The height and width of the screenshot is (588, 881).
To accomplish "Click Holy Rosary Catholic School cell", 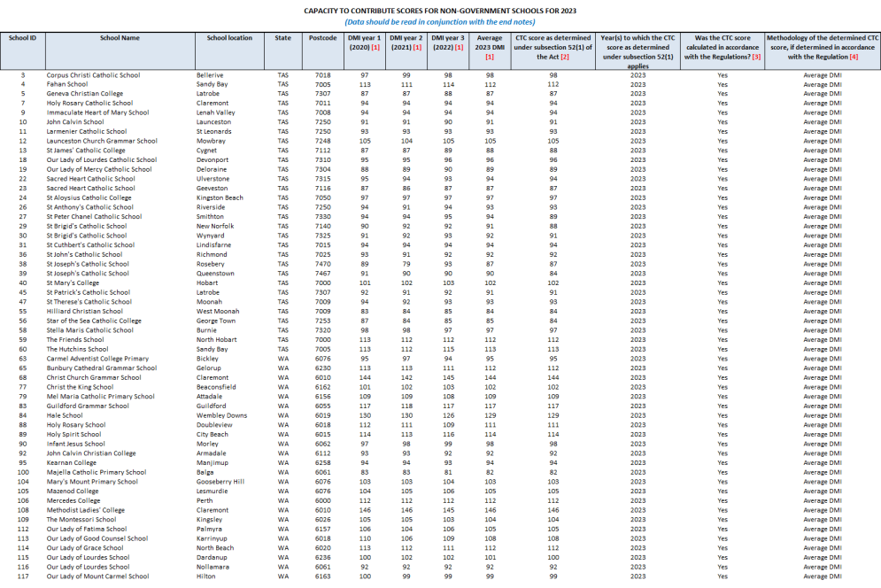I will 89,104.
